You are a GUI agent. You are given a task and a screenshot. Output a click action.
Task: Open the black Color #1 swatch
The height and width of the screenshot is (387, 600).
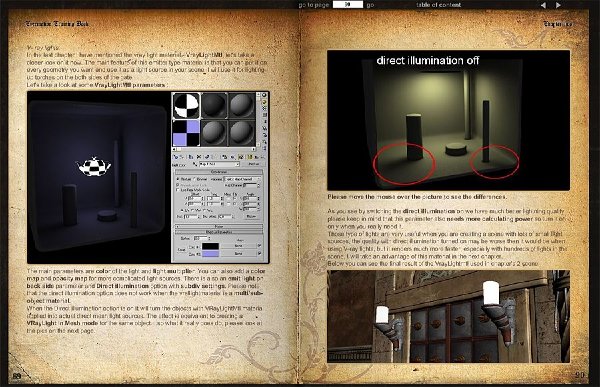pyautogui.click(x=210, y=246)
